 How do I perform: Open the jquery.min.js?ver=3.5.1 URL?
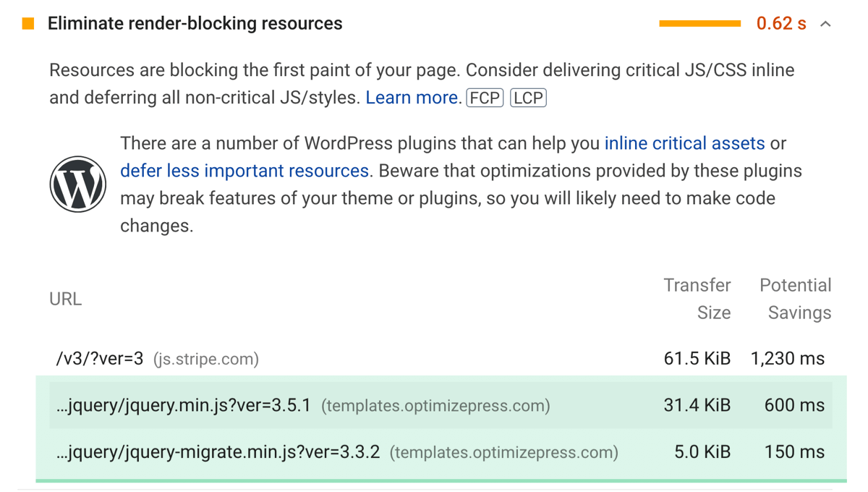click(183, 405)
